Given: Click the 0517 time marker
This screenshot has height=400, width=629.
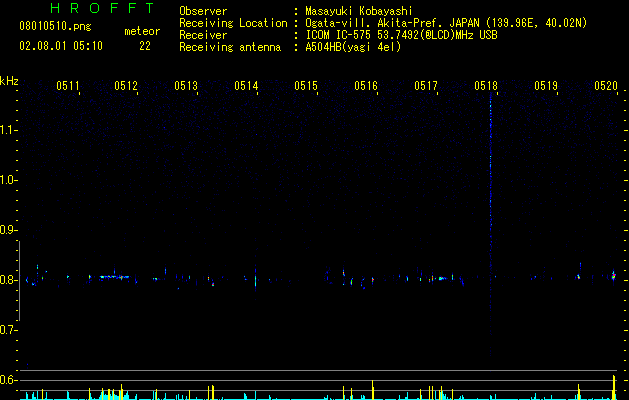Looking at the screenshot, I should [x=426, y=86].
